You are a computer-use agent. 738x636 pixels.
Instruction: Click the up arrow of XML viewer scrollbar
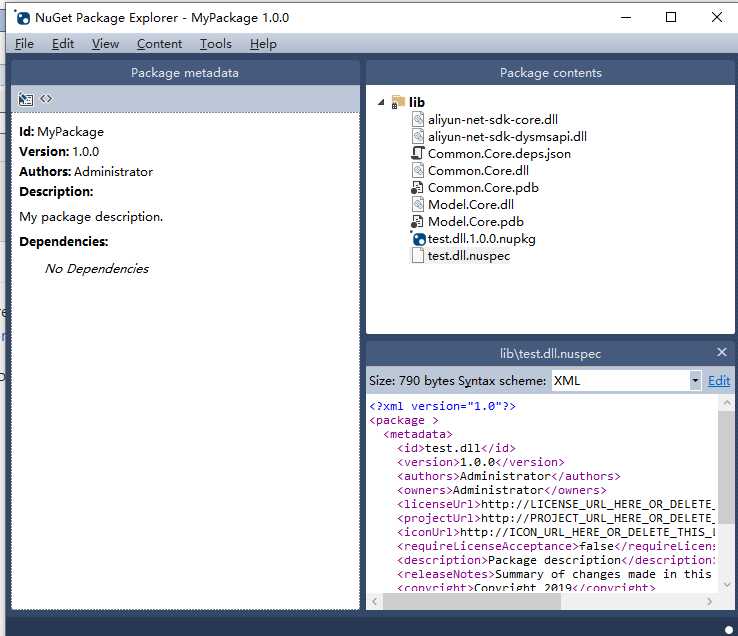[726, 403]
